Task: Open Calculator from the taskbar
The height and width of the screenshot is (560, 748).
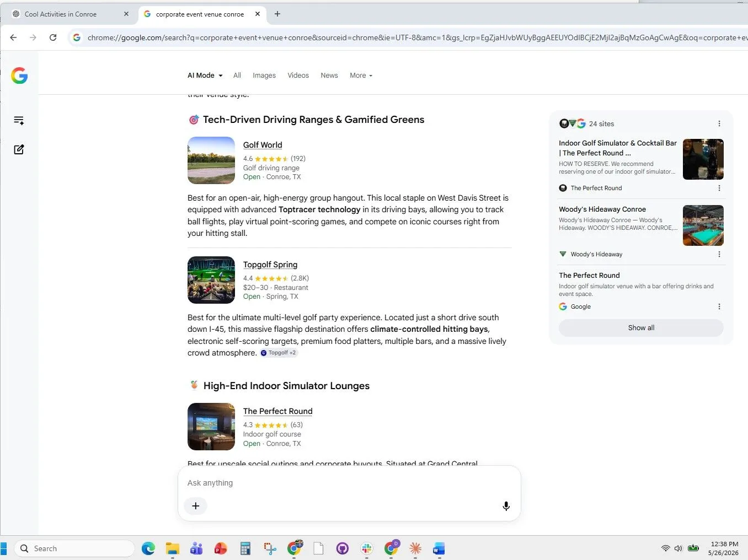Action: point(245,548)
